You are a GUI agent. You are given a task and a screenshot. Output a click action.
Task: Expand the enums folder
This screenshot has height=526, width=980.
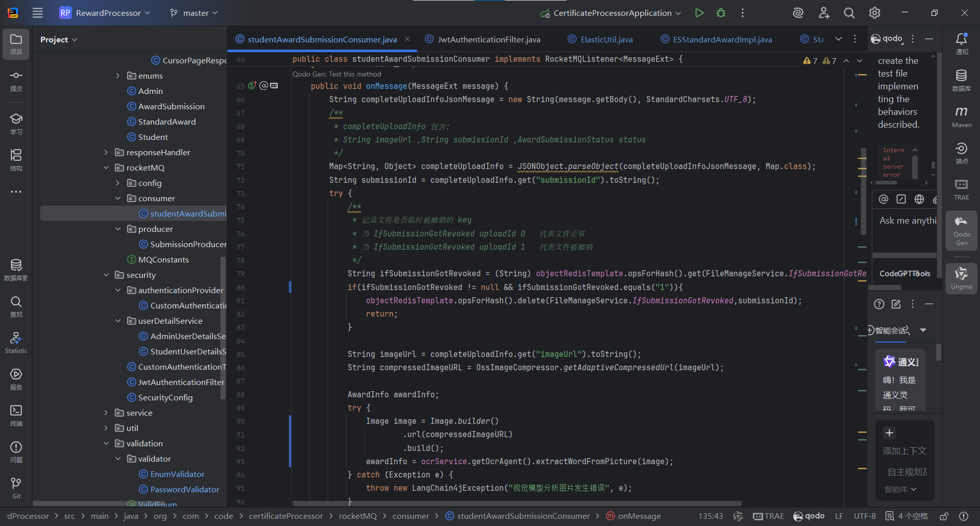pyautogui.click(x=118, y=76)
